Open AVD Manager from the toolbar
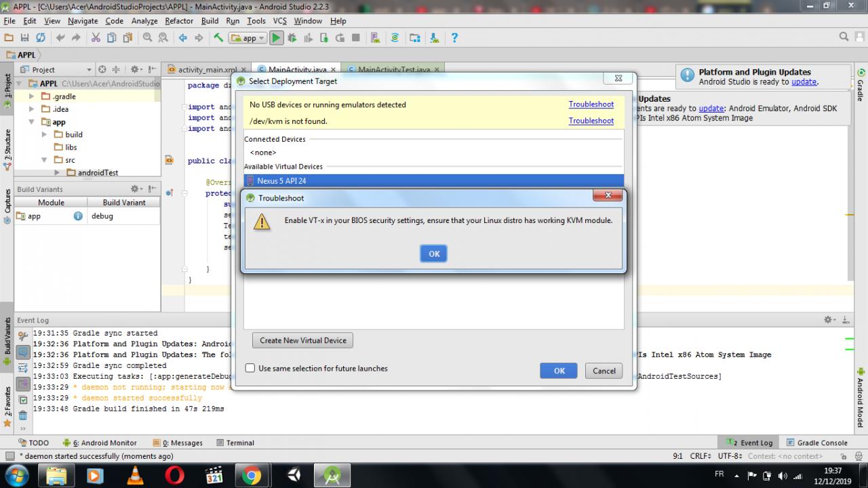The image size is (868, 488). (x=375, y=38)
